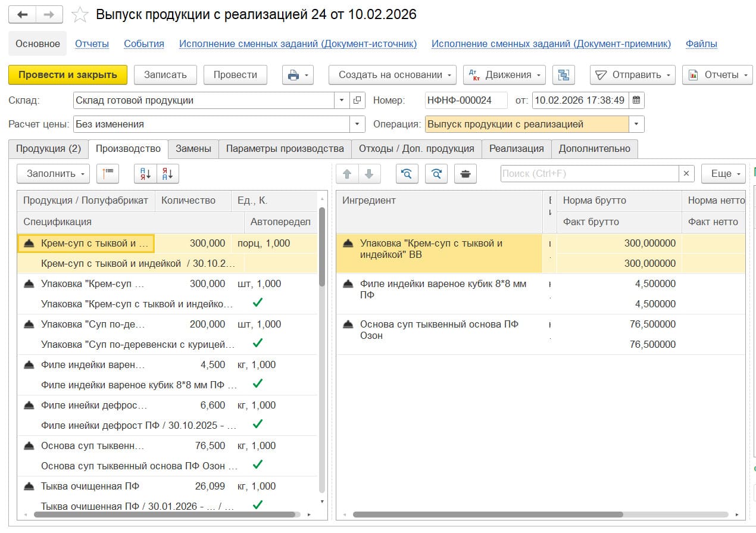Click the back navigation arrow
756x533 pixels.
click(x=23, y=15)
